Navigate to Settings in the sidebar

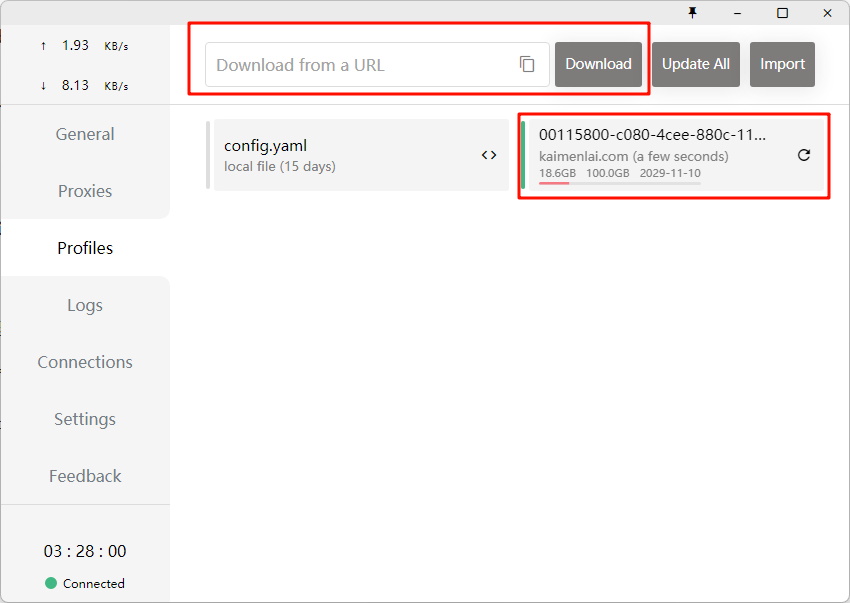click(x=85, y=419)
